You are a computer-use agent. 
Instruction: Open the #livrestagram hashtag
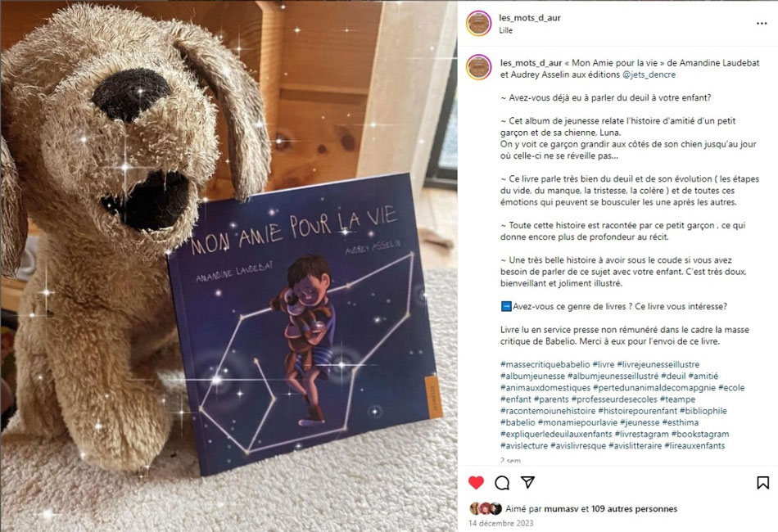coord(641,434)
